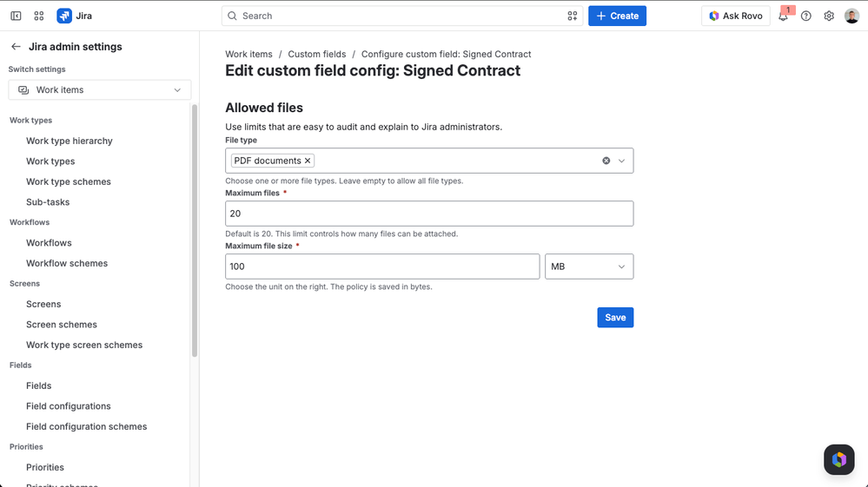Screen dimensions: 868x487
Task: Open the floating Rovo chat icon
Action: [x=839, y=459]
